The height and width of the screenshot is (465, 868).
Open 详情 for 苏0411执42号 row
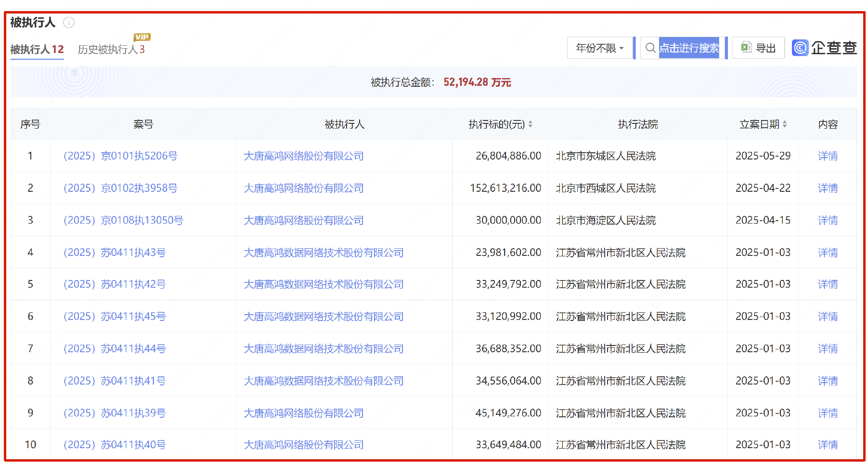pyautogui.click(x=828, y=284)
